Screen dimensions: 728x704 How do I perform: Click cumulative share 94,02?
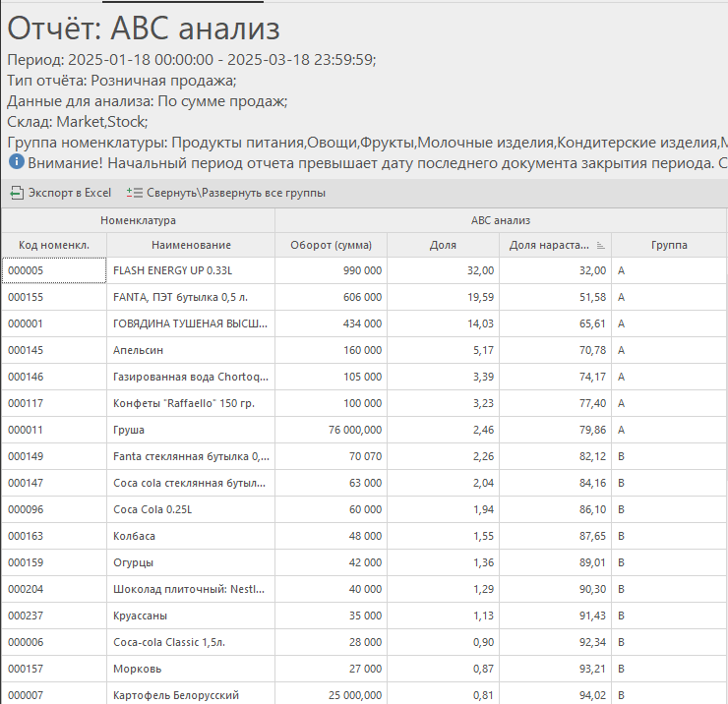(x=555, y=694)
